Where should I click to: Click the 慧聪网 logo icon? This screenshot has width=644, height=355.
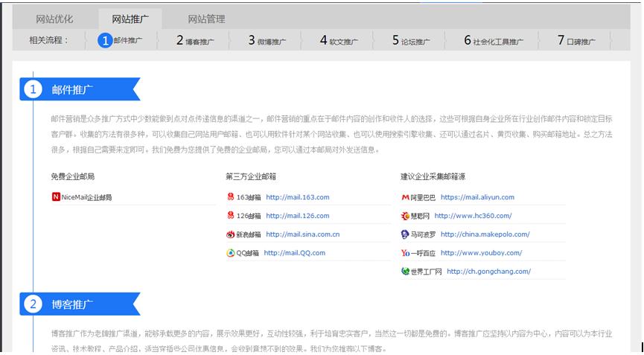(405, 216)
